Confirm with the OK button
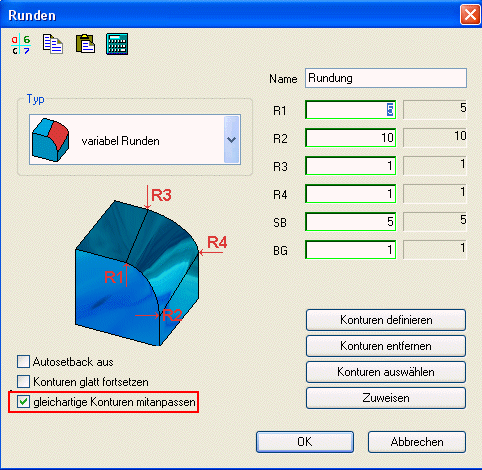 tap(305, 442)
